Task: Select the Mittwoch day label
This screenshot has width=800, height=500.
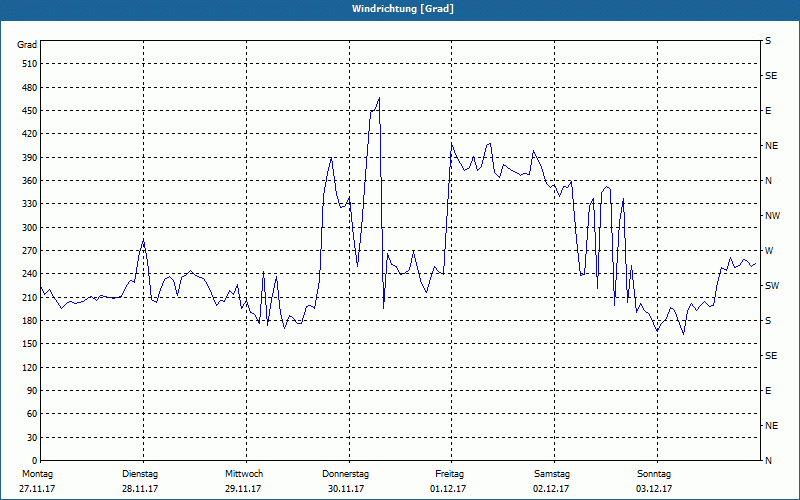Action: (x=244, y=474)
